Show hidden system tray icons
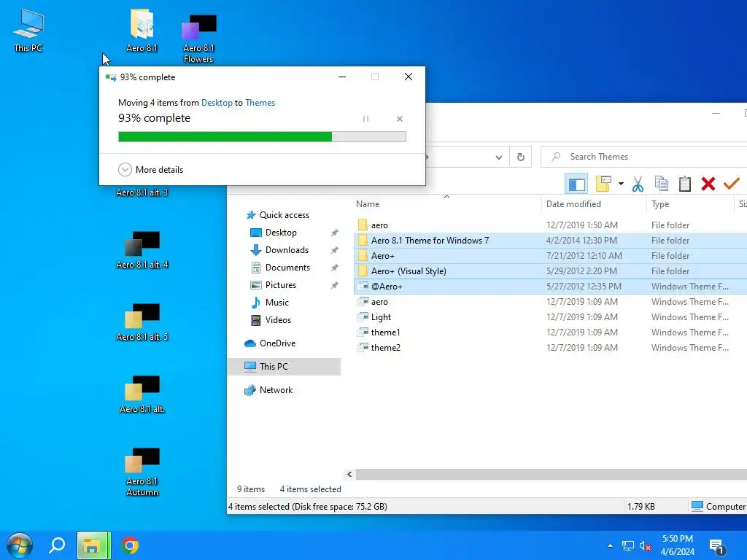The width and height of the screenshot is (747, 560). (x=610, y=545)
